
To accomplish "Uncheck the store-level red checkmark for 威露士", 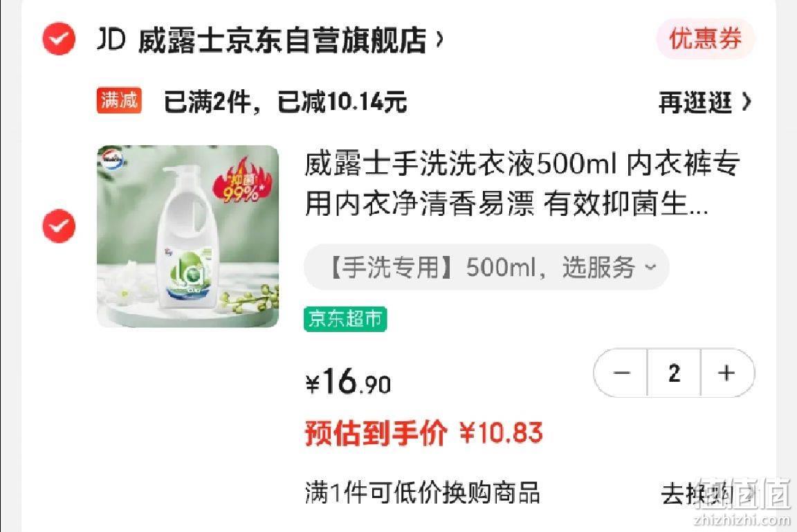I will (58, 39).
